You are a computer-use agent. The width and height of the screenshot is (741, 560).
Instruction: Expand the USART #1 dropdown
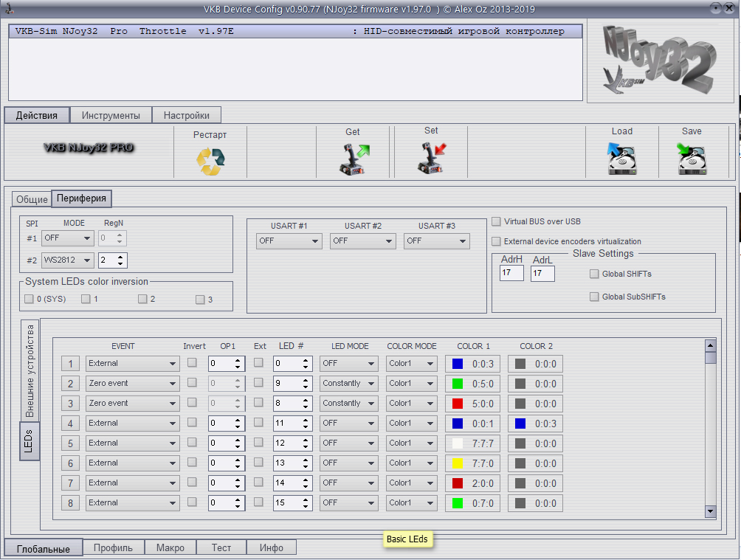click(x=289, y=241)
